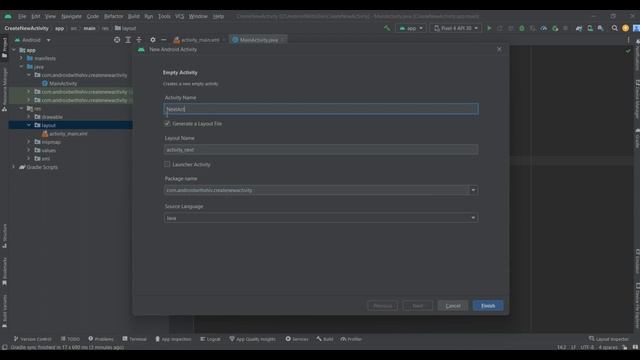Click the yellow account avatar icon

[625, 28]
